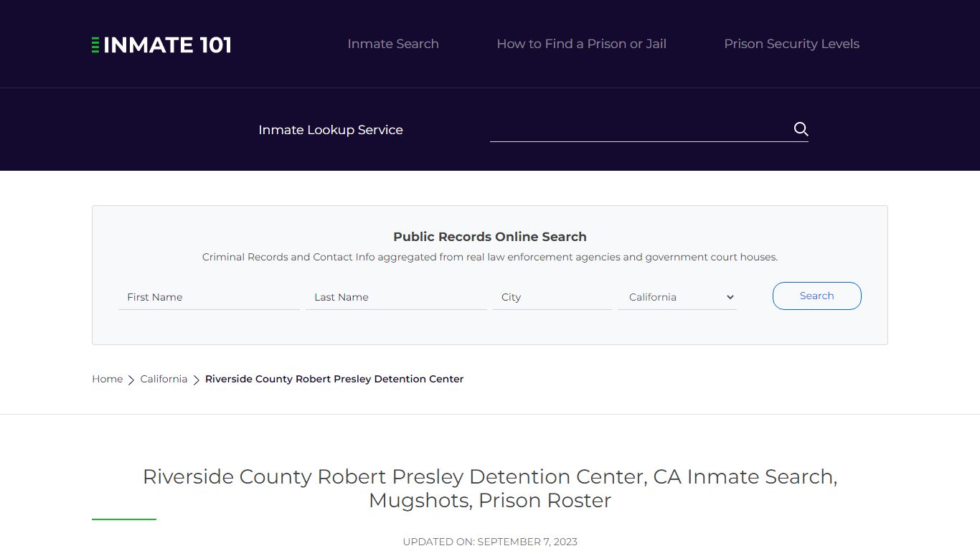The width and height of the screenshot is (980, 551).
Task: Click the Updated On September 7 date
Action: (490, 542)
